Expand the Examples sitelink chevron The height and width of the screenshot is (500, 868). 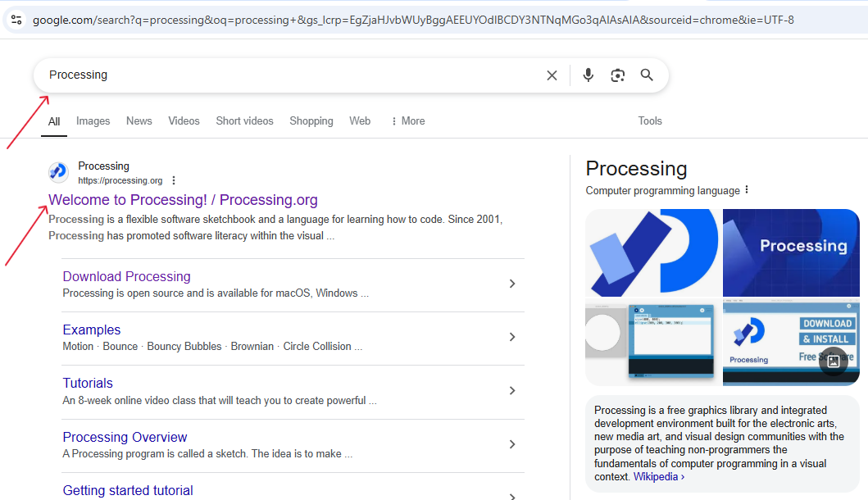pos(512,337)
